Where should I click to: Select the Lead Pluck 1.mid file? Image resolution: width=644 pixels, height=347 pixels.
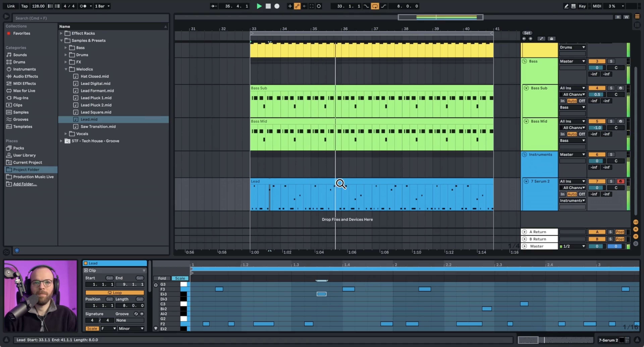pos(96,98)
